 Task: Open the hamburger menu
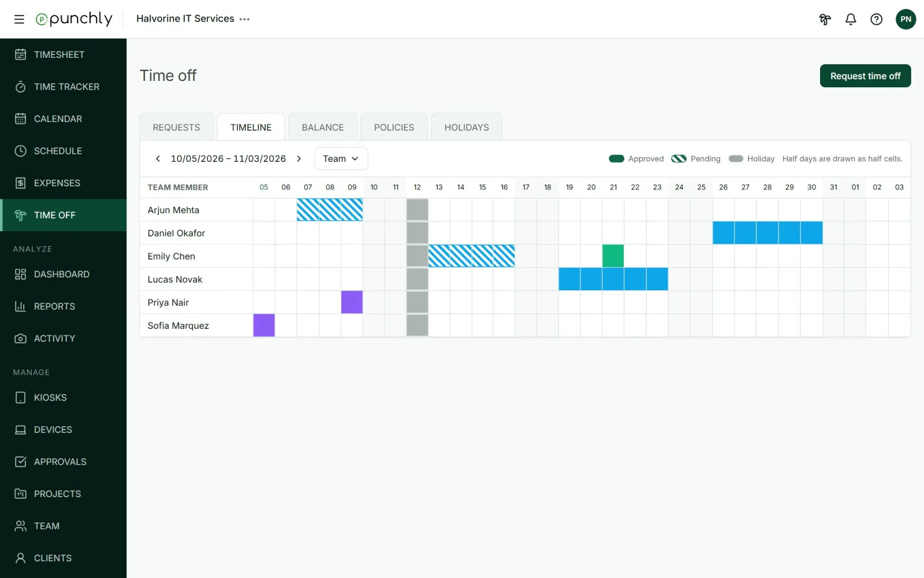pos(19,19)
